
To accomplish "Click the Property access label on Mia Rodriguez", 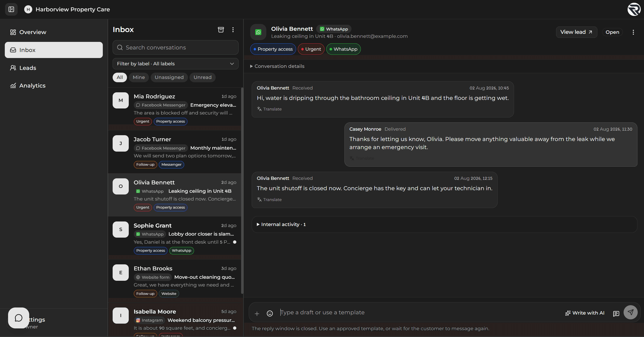I will [x=171, y=121].
